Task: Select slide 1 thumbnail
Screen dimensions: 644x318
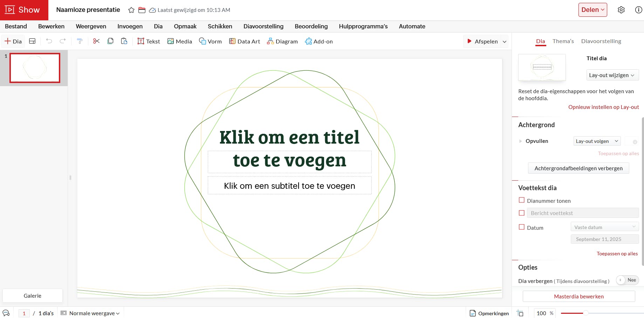Action: [34, 68]
